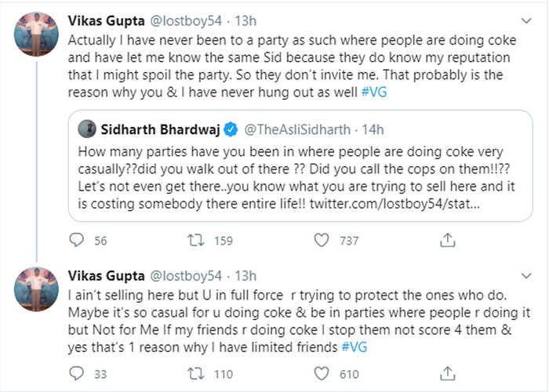Open the @lostboy54 handle on the second tweet
The height and width of the screenshot is (392, 549).
186,276
